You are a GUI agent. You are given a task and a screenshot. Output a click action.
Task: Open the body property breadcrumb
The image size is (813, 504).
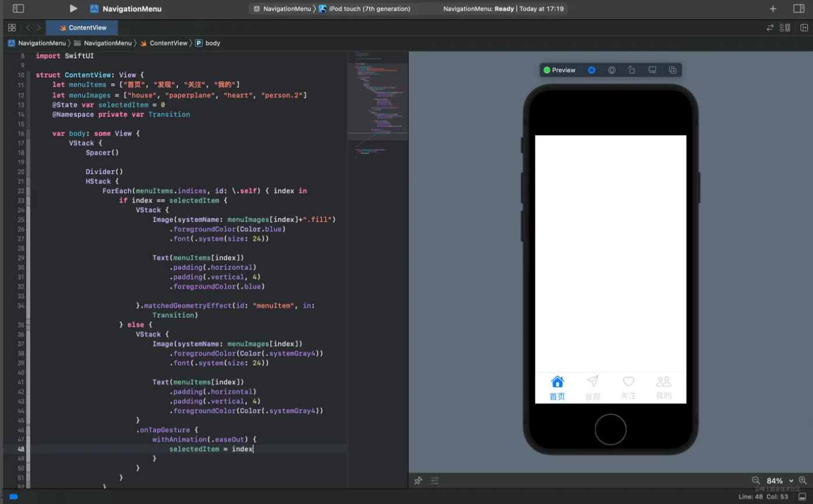point(208,43)
